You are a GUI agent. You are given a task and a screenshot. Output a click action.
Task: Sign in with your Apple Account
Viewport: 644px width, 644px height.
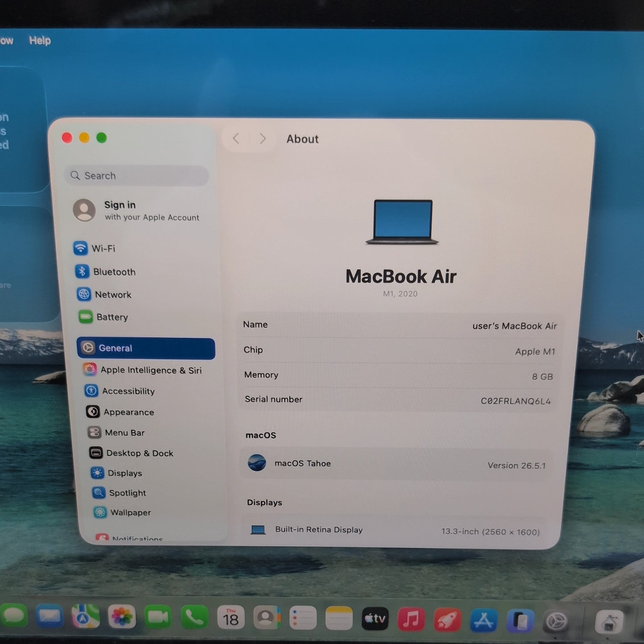click(137, 210)
